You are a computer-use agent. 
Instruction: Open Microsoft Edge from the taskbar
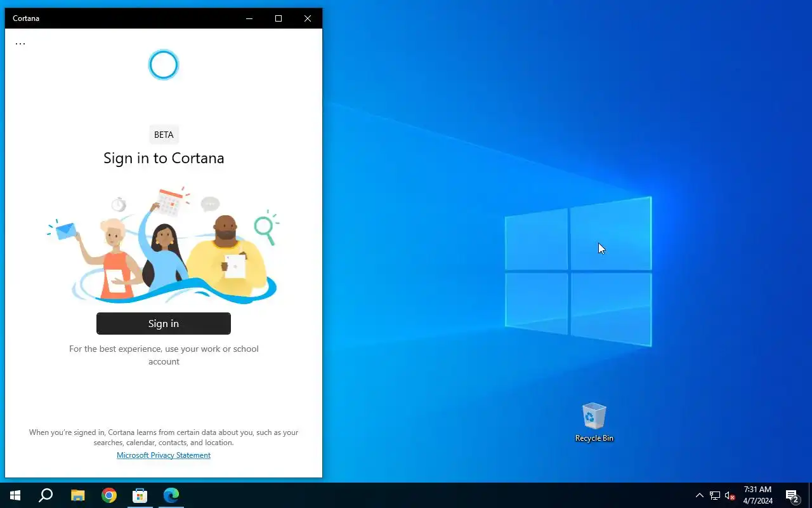pyautogui.click(x=171, y=495)
